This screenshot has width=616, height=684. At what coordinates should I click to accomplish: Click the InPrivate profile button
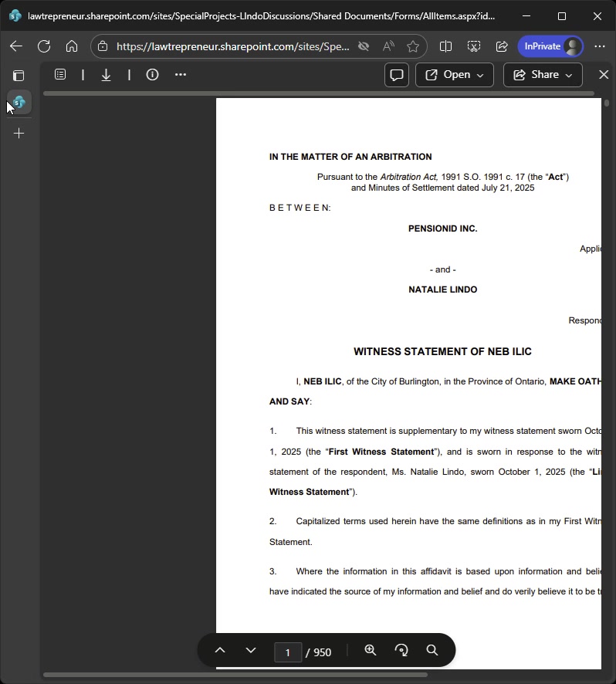tap(550, 46)
